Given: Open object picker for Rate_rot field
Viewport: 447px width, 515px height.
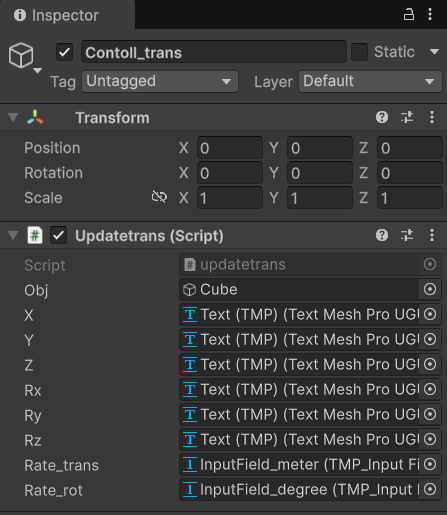Looking at the screenshot, I should [x=430, y=489].
